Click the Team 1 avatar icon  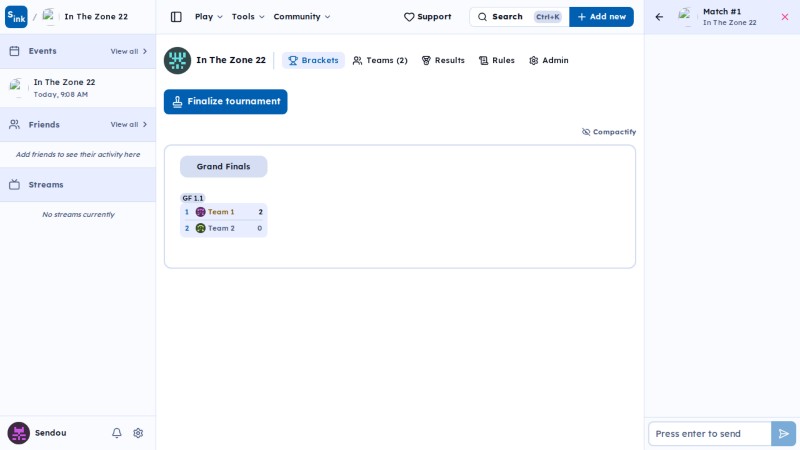(x=201, y=212)
